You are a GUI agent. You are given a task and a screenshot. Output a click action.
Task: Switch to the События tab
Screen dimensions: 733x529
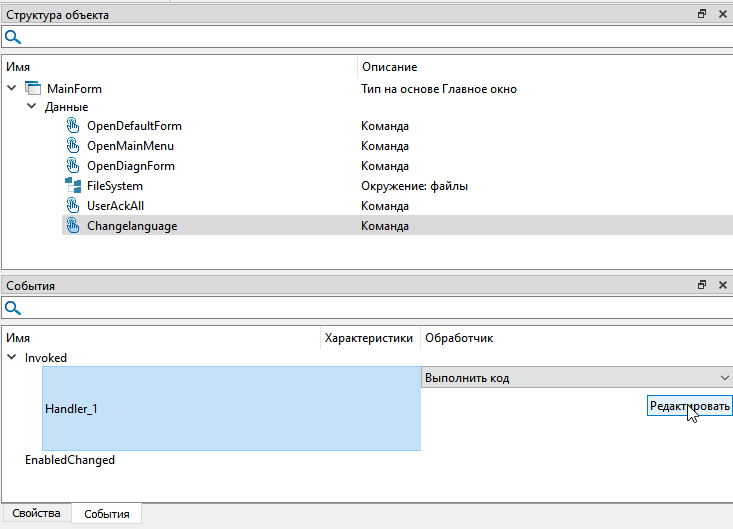tap(106, 514)
